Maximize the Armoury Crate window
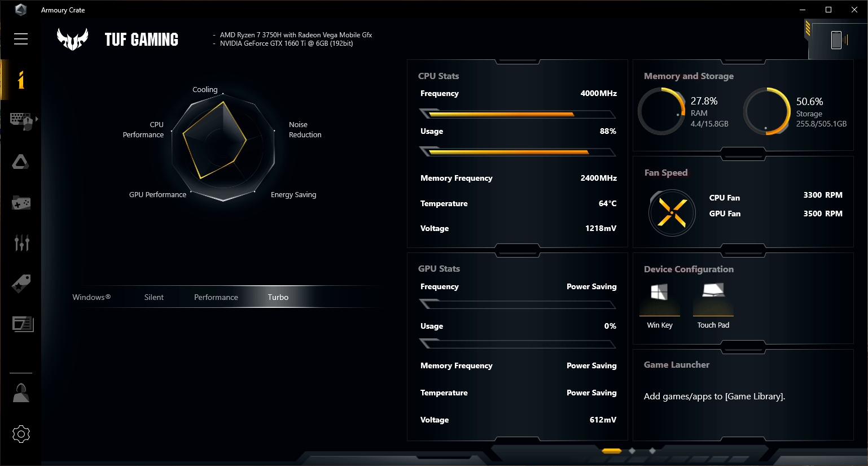The width and height of the screenshot is (868, 466). click(828, 10)
